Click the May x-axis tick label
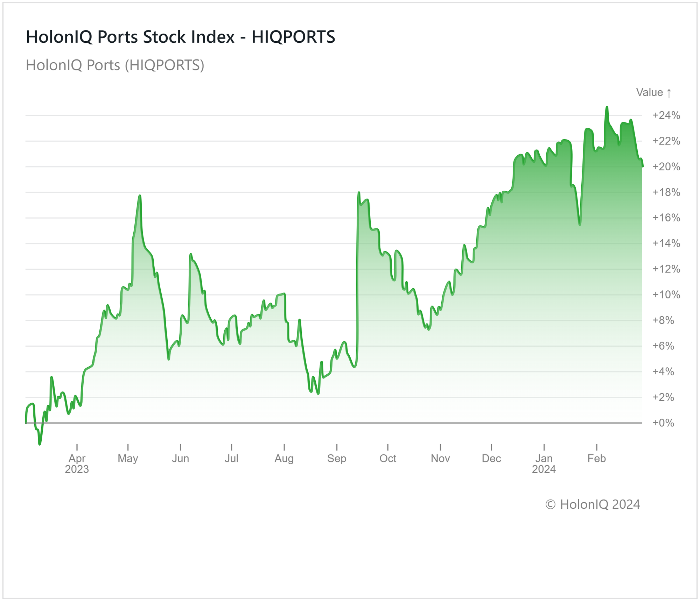 (x=128, y=458)
